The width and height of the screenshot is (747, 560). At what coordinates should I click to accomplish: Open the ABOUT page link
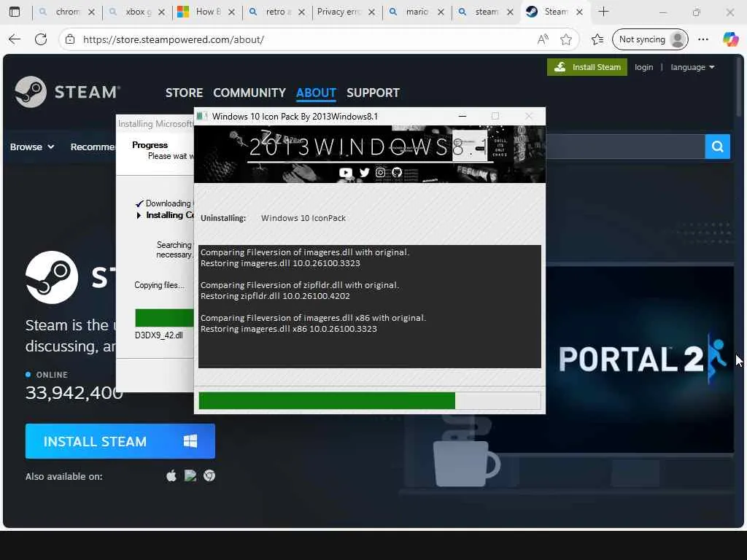316,93
